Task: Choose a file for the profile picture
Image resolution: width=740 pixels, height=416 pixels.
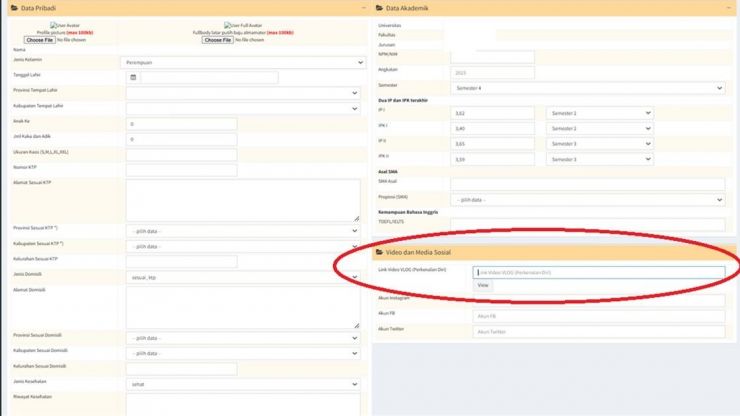Action: pyautogui.click(x=40, y=40)
